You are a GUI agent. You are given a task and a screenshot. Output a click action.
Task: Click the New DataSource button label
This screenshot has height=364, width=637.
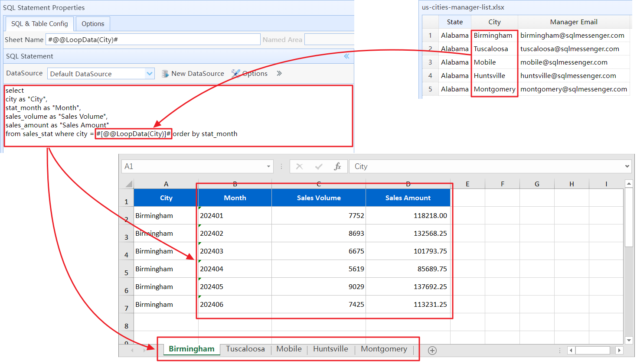click(x=198, y=74)
